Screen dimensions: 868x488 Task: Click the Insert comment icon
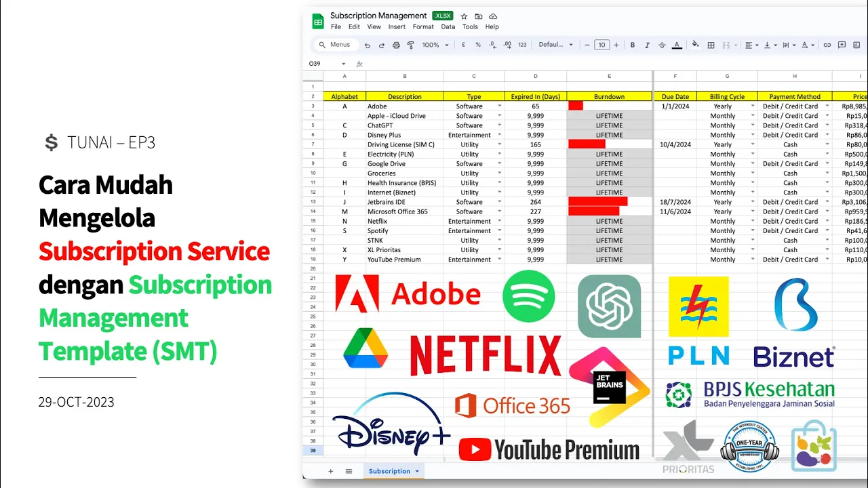[842, 45]
